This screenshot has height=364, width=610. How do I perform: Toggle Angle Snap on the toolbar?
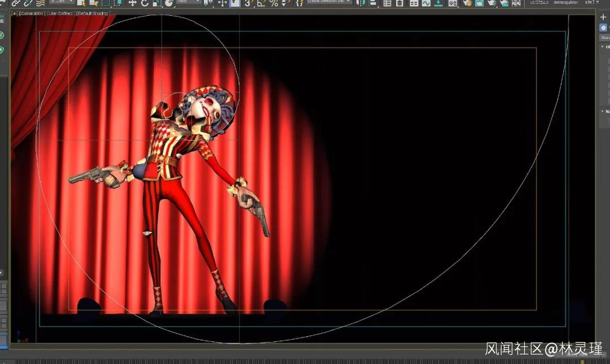click(x=262, y=3)
